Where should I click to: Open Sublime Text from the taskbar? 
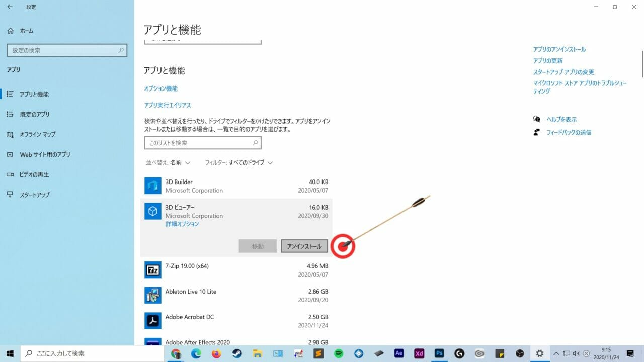(318, 353)
